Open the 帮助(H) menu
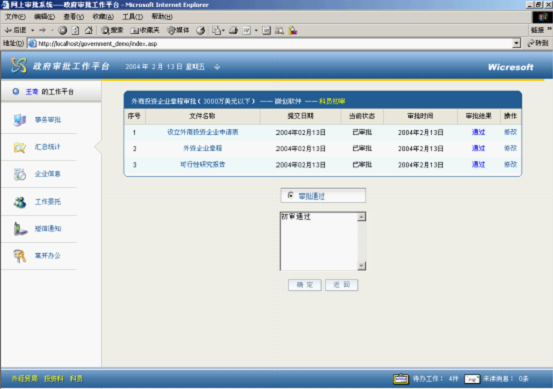The width and height of the screenshot is (553, 389). coord(162,17)
